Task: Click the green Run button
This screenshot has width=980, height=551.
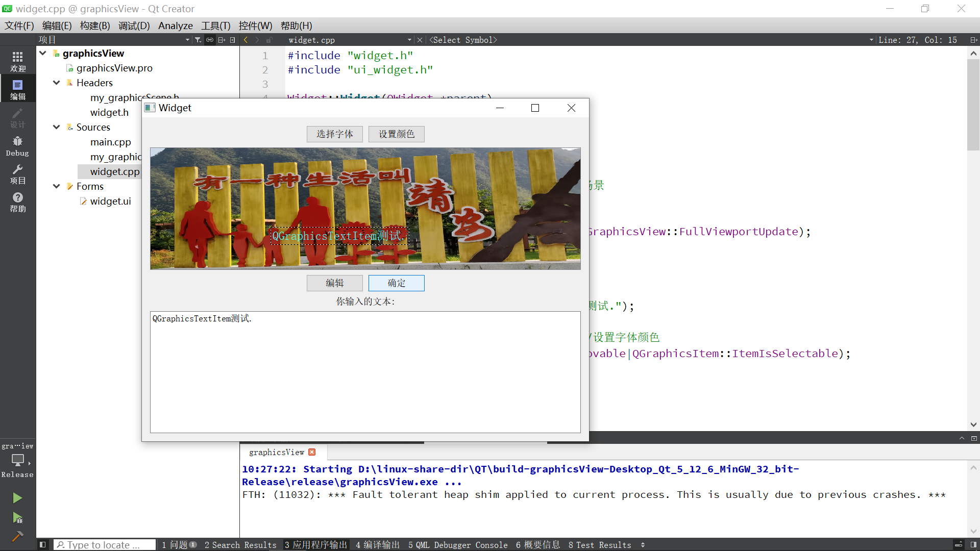Action: (17, 498)
